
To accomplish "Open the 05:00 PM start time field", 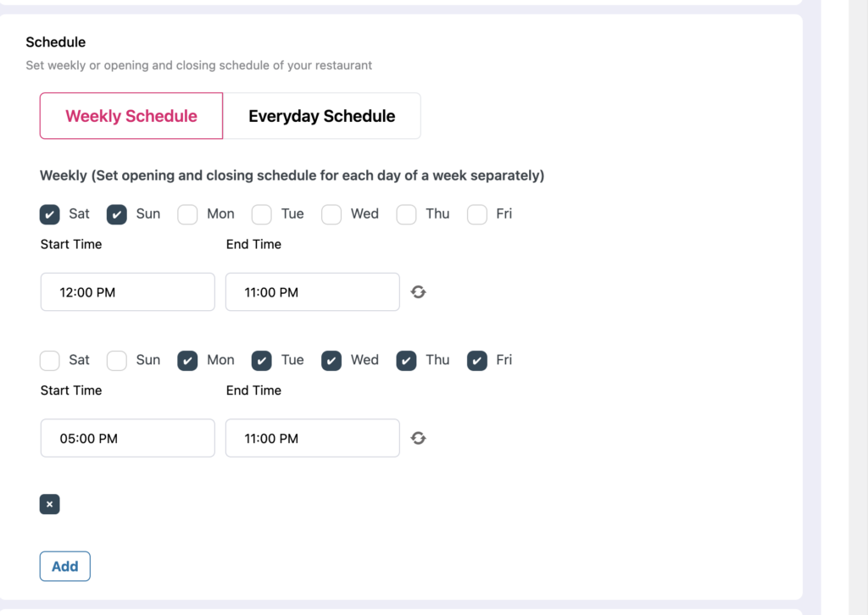I will pos(127,438).
